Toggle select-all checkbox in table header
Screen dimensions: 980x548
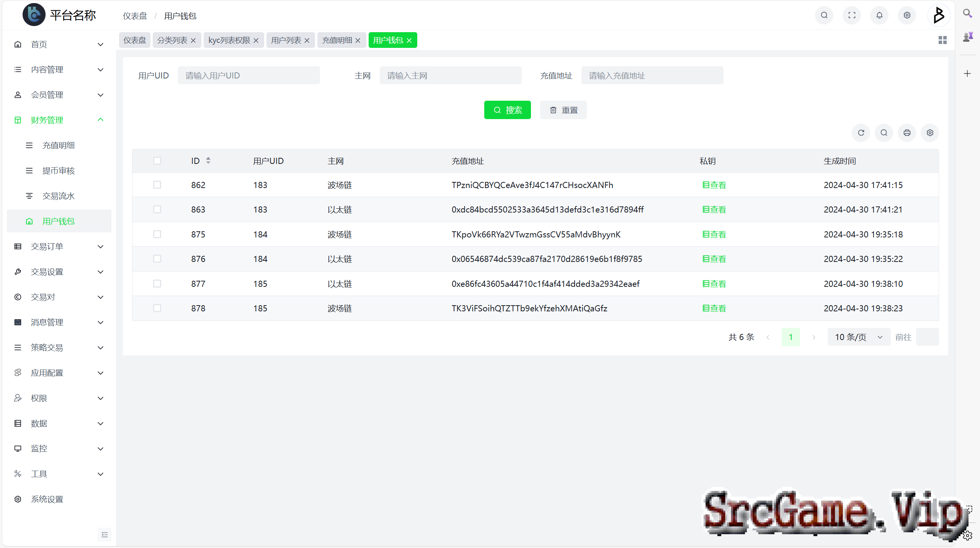coord(157,160)
